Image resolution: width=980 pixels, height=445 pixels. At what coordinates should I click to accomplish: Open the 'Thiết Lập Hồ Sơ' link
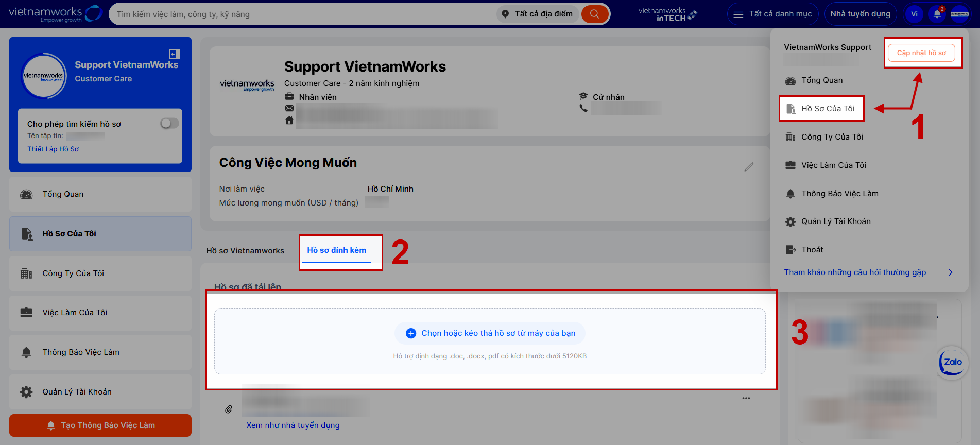(x=53, y=149)
